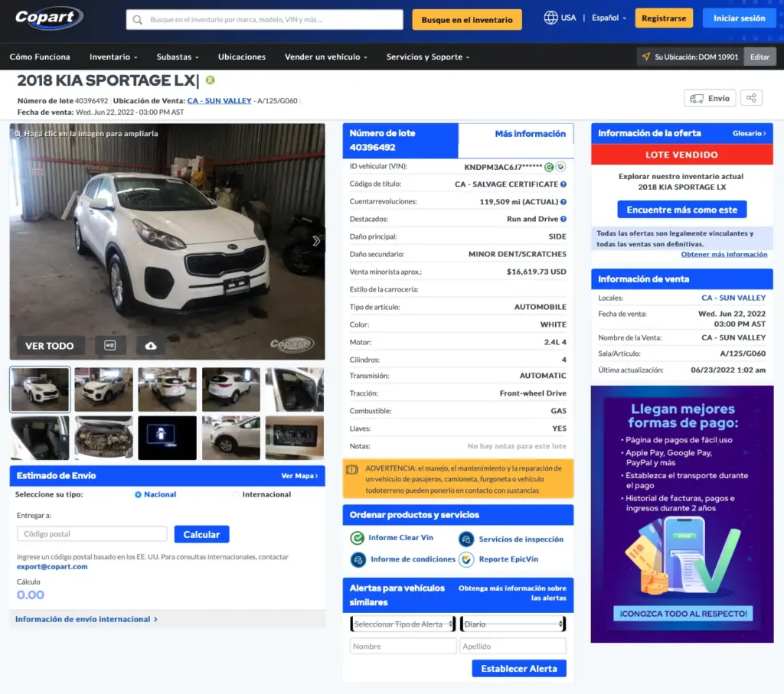Click Editar location button
This screenshot has height=694, width=784.
tap(759, 57)
